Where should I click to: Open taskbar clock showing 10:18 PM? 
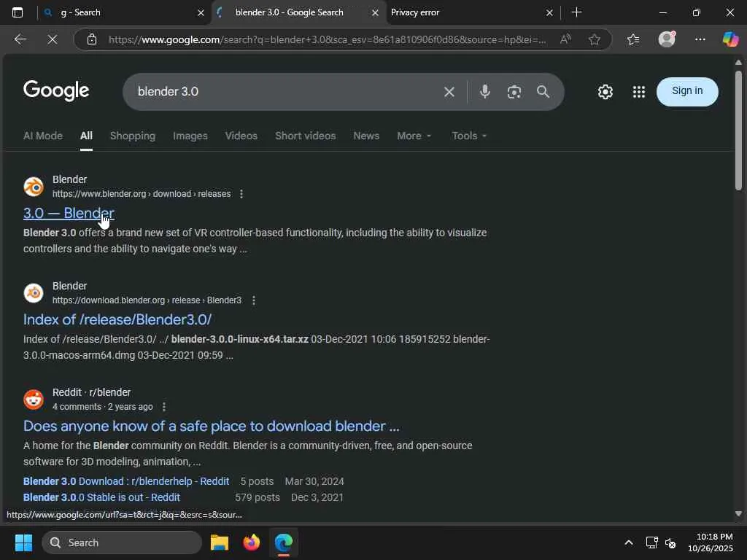[711, 542]
